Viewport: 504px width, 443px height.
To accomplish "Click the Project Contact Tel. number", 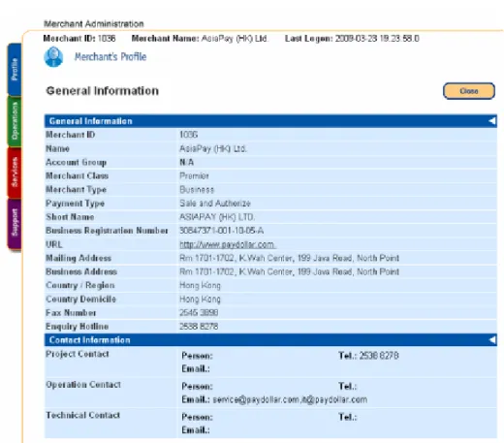I will click(x=379, y=356).
